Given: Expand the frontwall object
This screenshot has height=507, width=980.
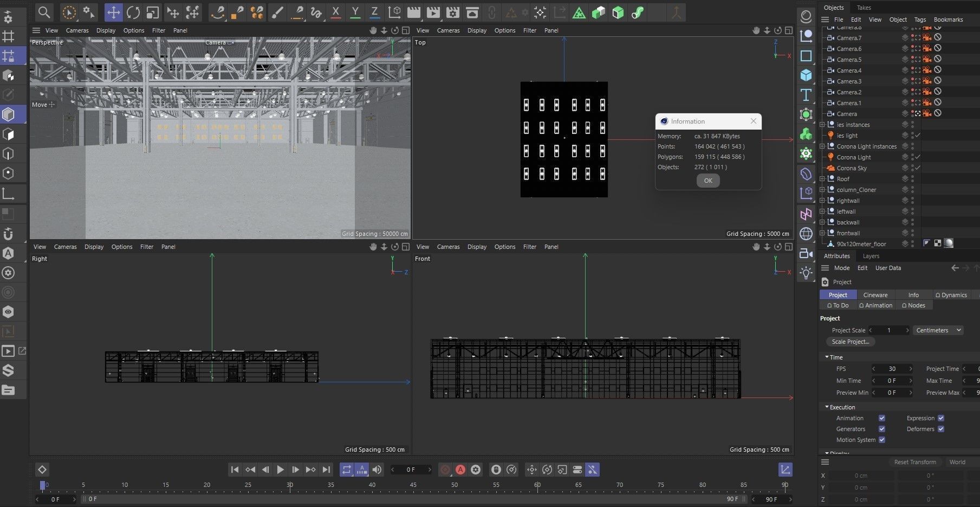Looking at the screenshot, I should [x=822, y=233].
